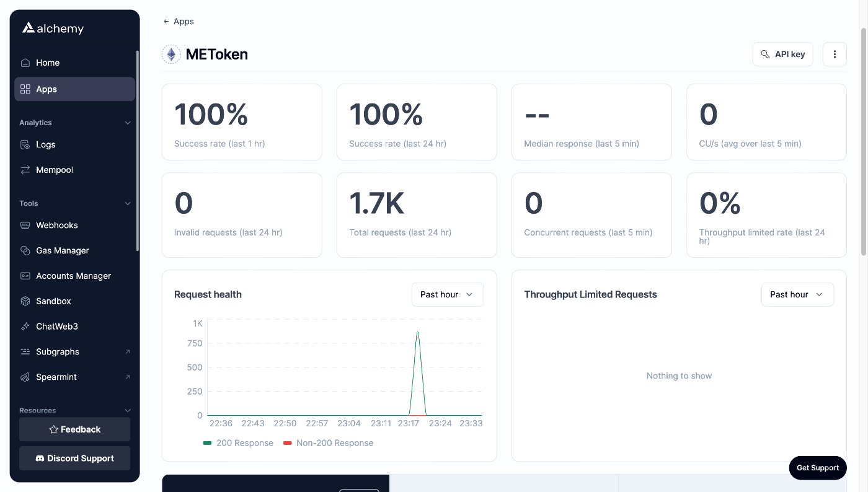Viewport: 868px width, 492px height.
Task: Collapse the Analytics section chevron
Action: [x=128, y=123]
